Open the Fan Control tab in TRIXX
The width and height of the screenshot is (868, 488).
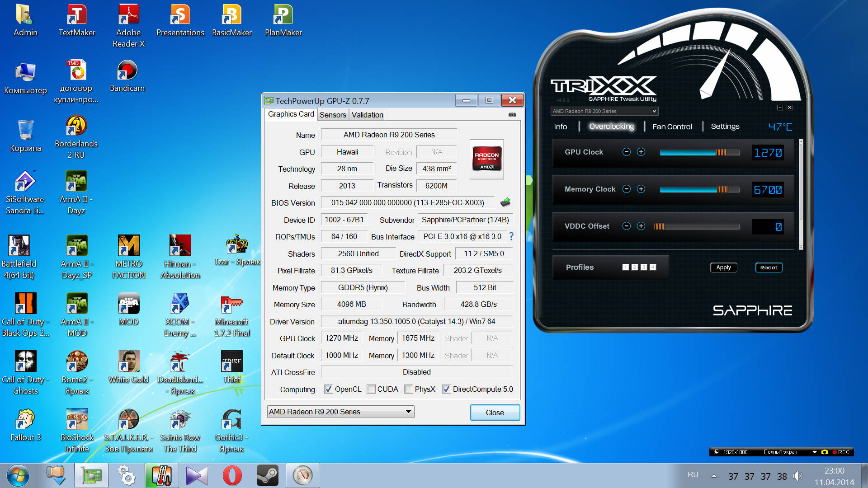tap(672, 127)
